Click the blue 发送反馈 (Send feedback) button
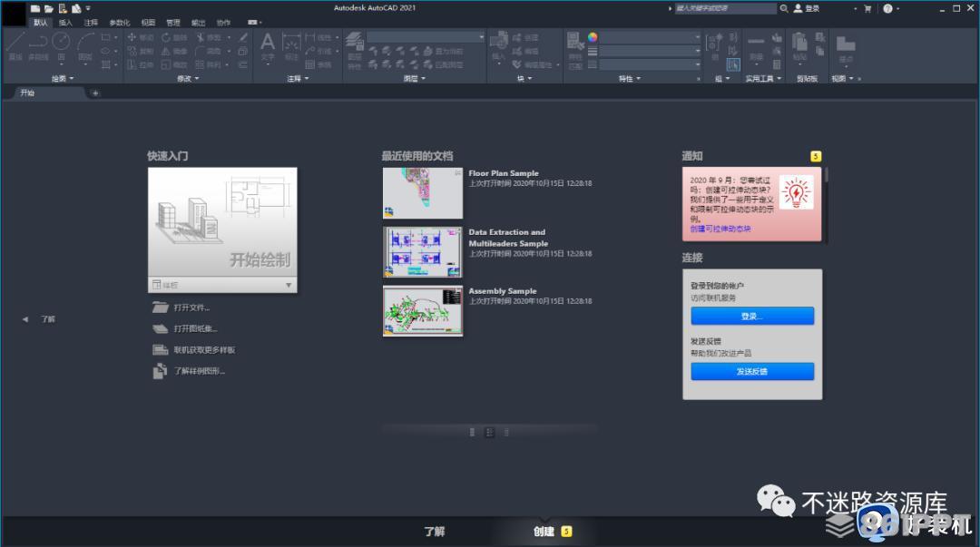The width and height of the screenshot is (980, 547). (x=752, y=371)
